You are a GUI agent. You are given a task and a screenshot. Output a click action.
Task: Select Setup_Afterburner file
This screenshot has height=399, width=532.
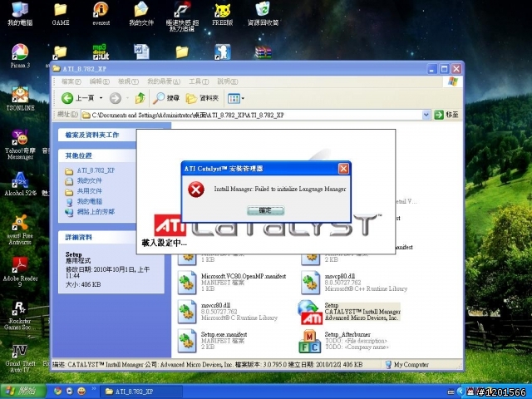(x=343, y=341)
